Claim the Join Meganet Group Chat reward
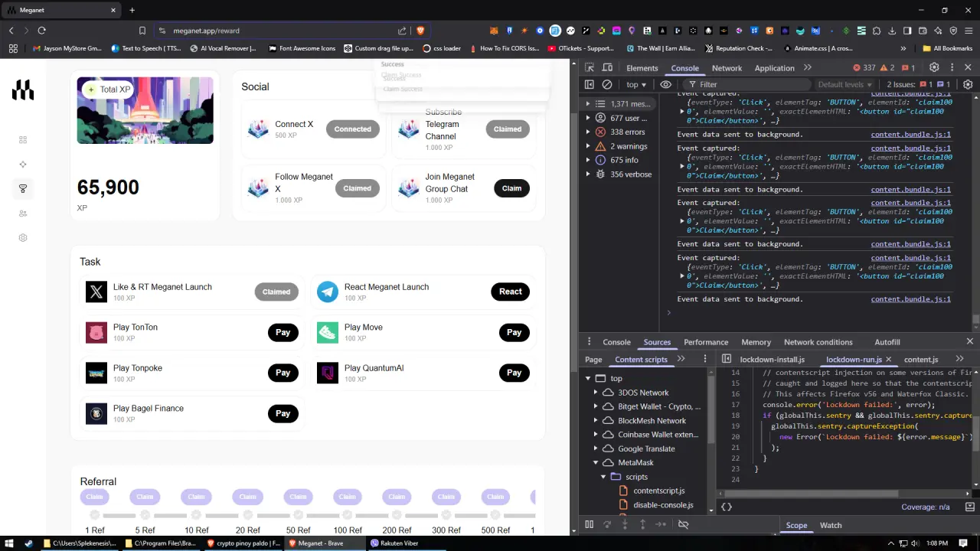 [x=511, y=188]
